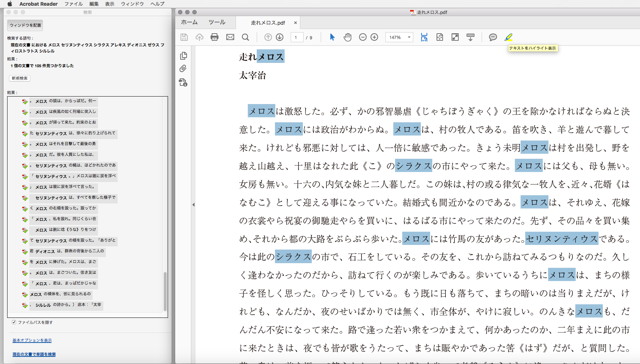Switch to full screen mode icon
The image size is (640, 364).
pyautogui.click(x=455, y=37)
